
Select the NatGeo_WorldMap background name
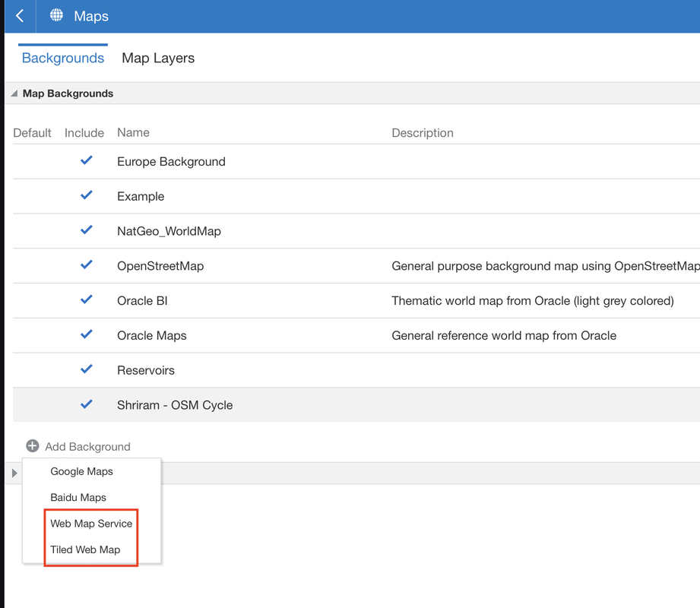(169, 231)
